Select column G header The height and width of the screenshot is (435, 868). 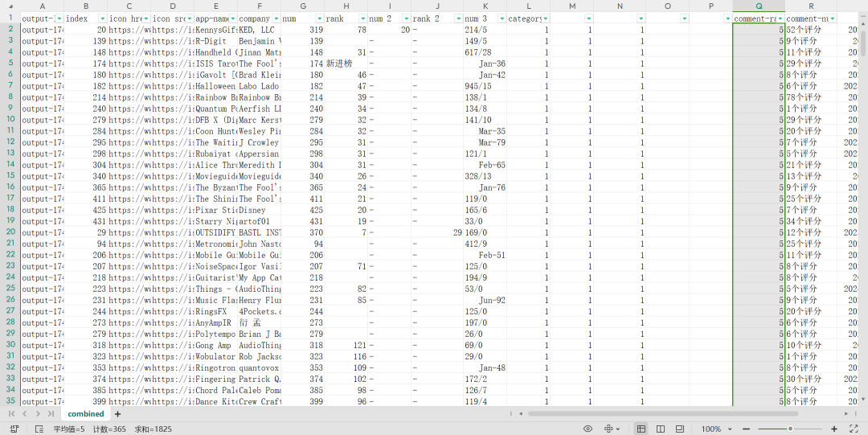[x=303, y=6]
